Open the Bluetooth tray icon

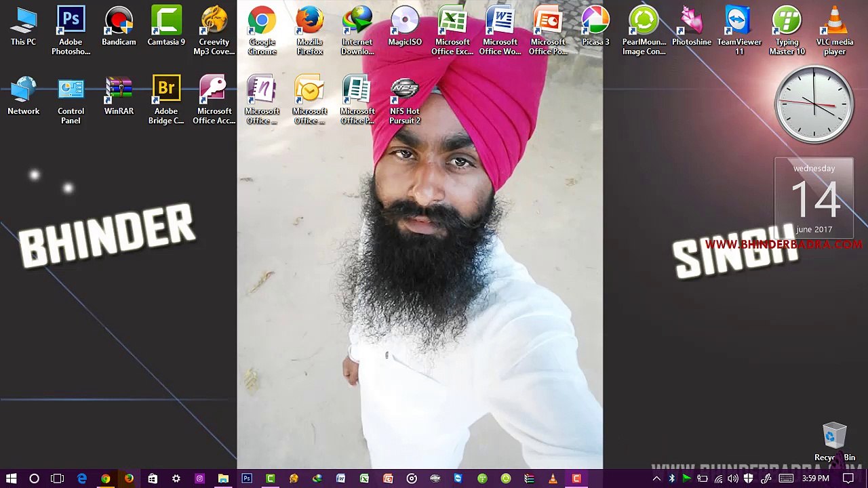(x=672, y=479)
